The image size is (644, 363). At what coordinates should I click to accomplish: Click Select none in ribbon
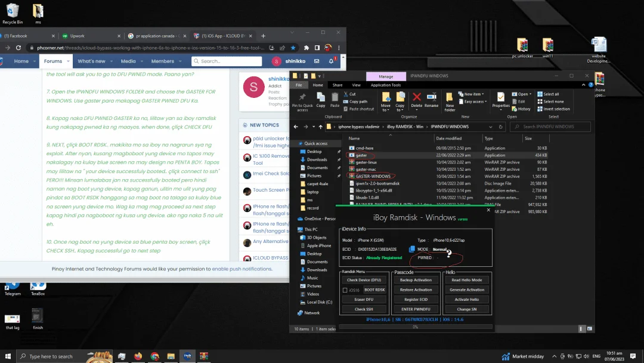coord(550,101)
